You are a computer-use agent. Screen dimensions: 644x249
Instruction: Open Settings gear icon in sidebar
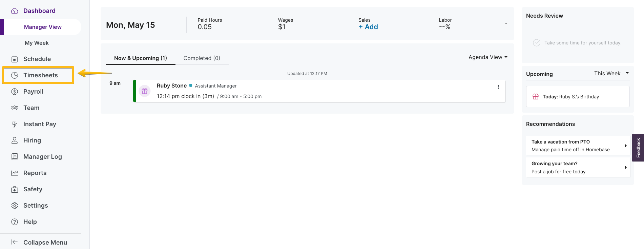click(15, 206)
